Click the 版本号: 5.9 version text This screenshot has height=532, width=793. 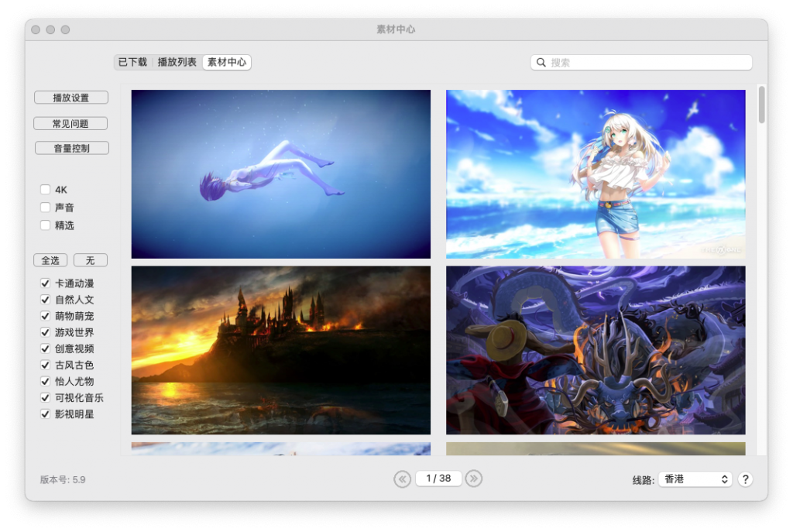coord(63,480)
